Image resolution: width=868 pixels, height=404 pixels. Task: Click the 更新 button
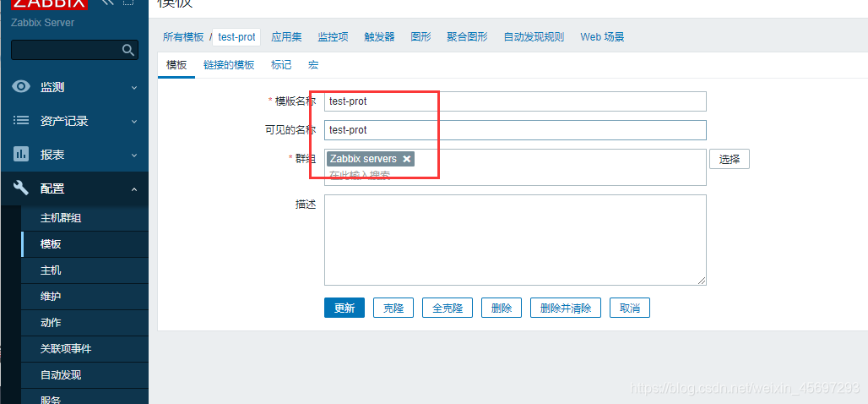click(x=344, y=308)
